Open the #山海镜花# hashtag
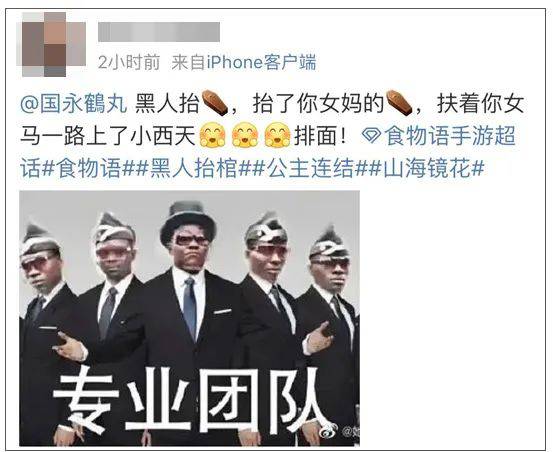This screenshot has width=553, height=452. [426, 168]
